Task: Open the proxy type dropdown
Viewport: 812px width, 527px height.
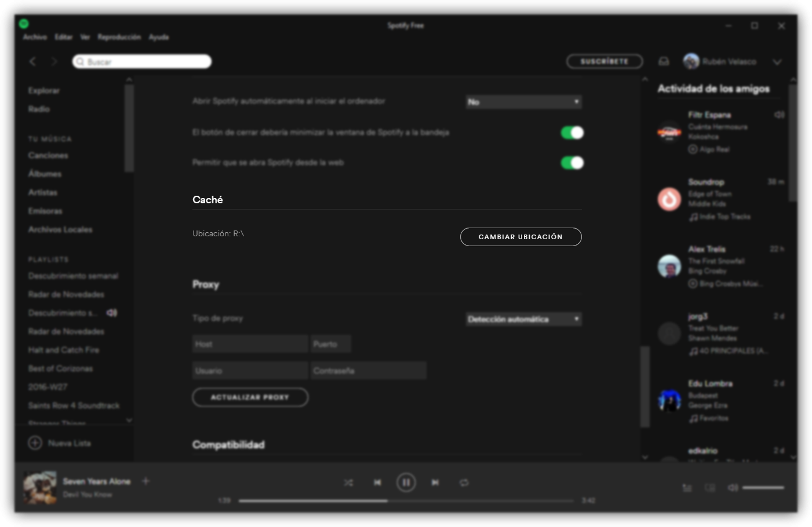Action: (524, 319)
